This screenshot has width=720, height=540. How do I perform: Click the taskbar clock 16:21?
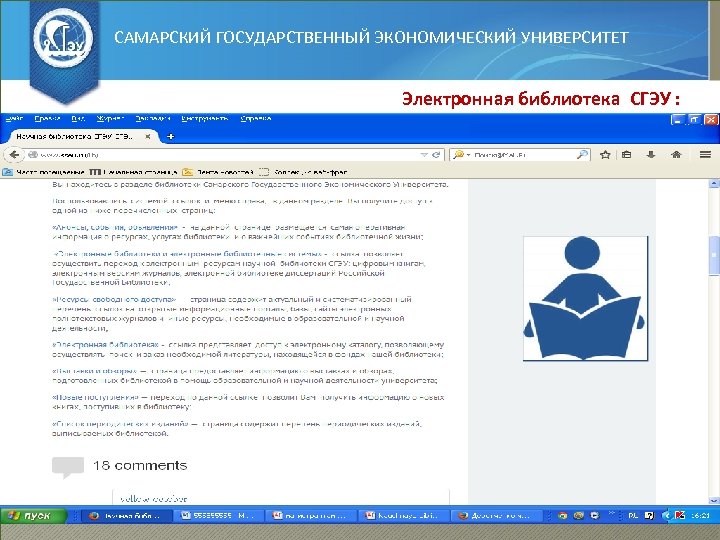coord(700,516)
